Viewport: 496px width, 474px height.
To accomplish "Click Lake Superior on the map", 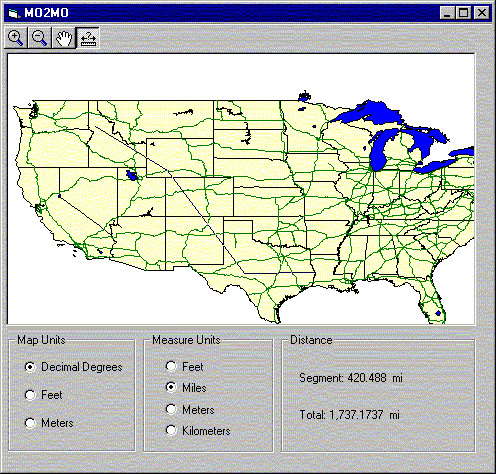I will (x=368, y=112).
